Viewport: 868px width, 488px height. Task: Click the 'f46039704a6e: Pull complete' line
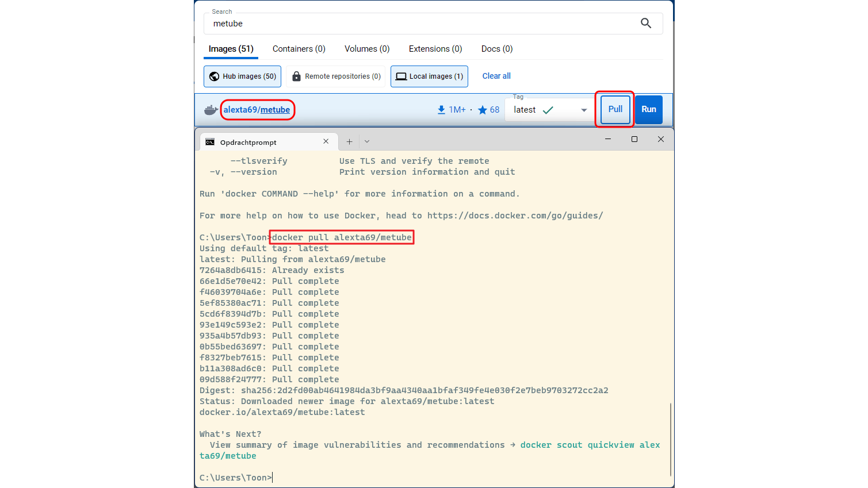(x=269, y=292)
